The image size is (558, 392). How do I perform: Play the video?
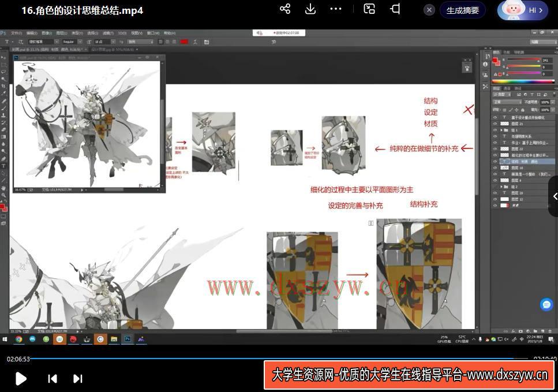21,379
